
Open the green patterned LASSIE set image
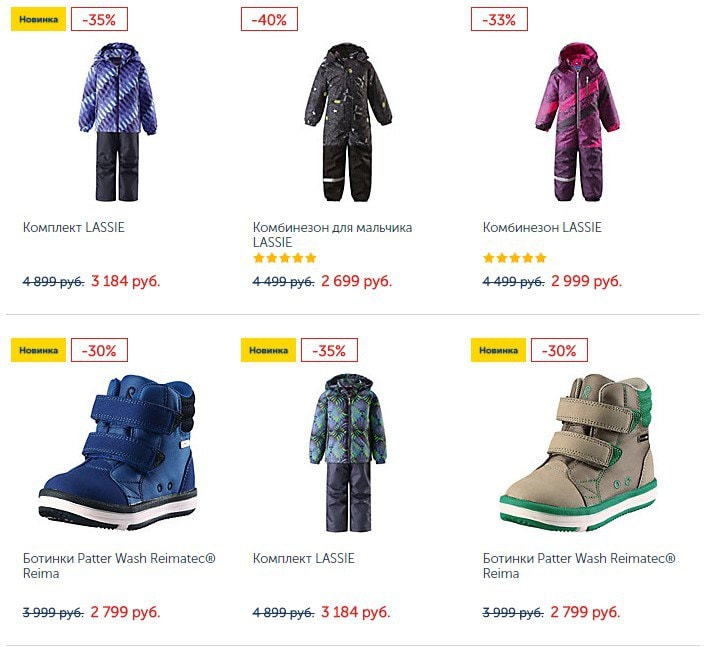[348, 453]
